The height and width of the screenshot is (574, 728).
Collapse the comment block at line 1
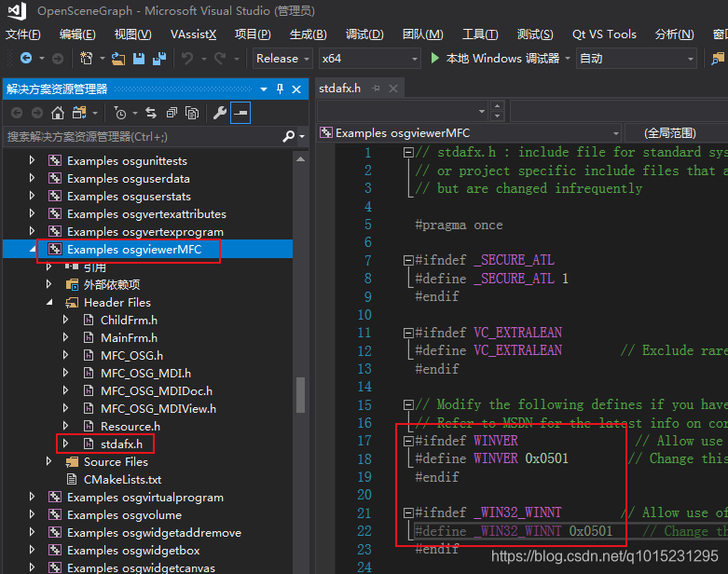pyautogui.click(x=408, y=152)
